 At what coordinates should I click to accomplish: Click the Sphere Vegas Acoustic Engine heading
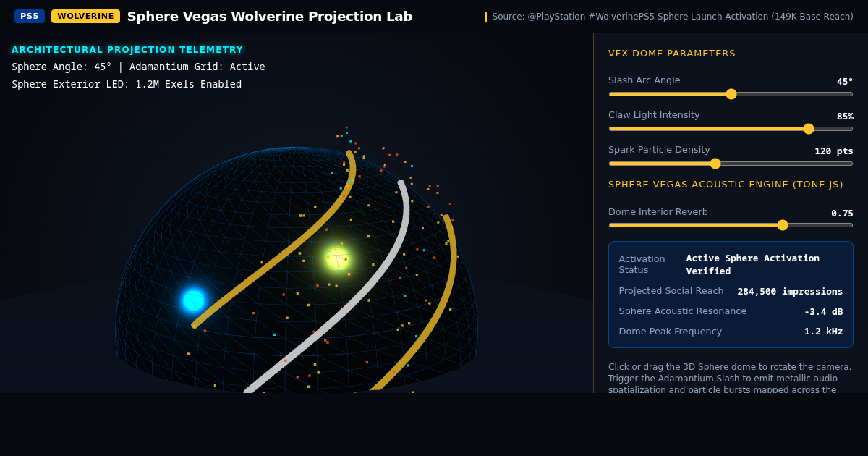pyautogui.click(x=726, y=185)
